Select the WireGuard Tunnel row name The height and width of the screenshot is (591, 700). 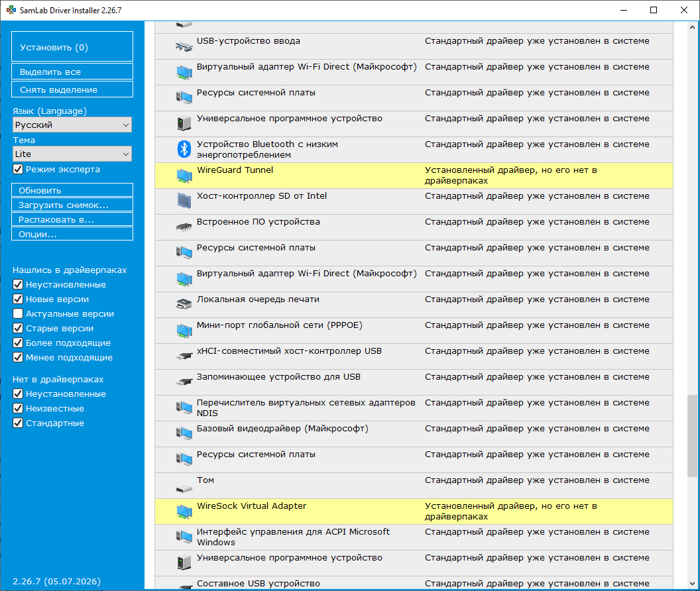point(235,170)
